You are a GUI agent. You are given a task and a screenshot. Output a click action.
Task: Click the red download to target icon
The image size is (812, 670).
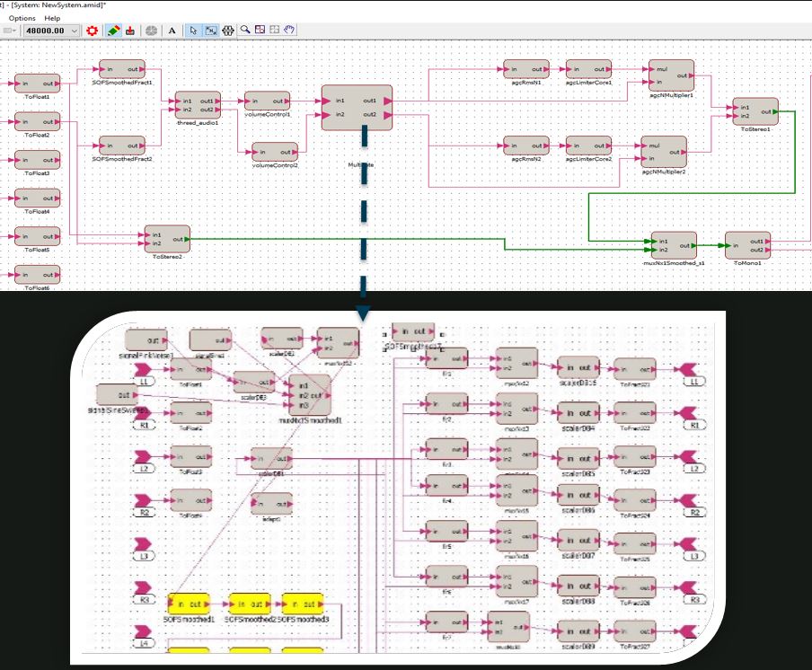coord(130,31)
